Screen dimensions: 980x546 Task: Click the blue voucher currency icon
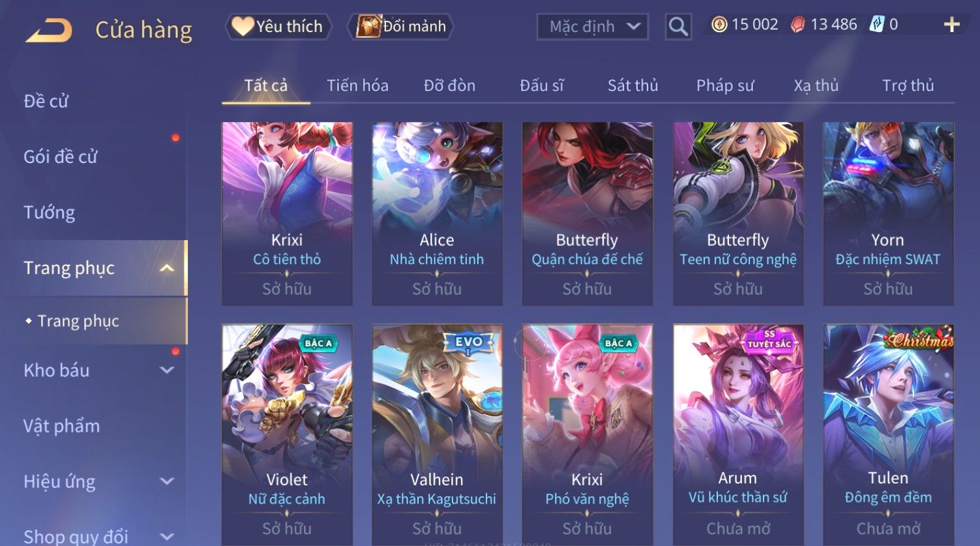pyautogui.click(x=877, y=25)
